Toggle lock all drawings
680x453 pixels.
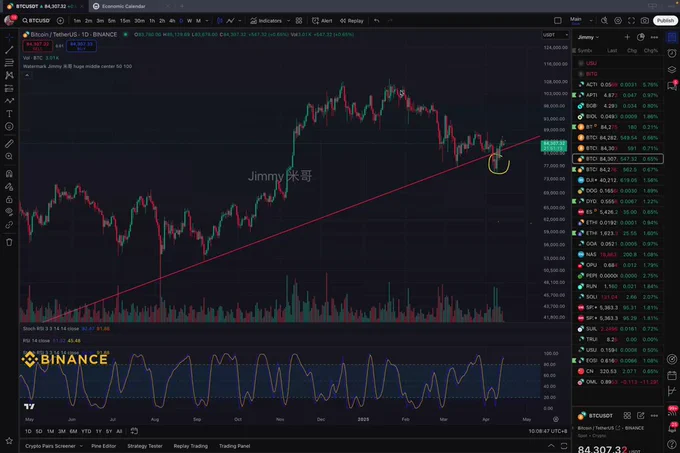tap(9, 199)
